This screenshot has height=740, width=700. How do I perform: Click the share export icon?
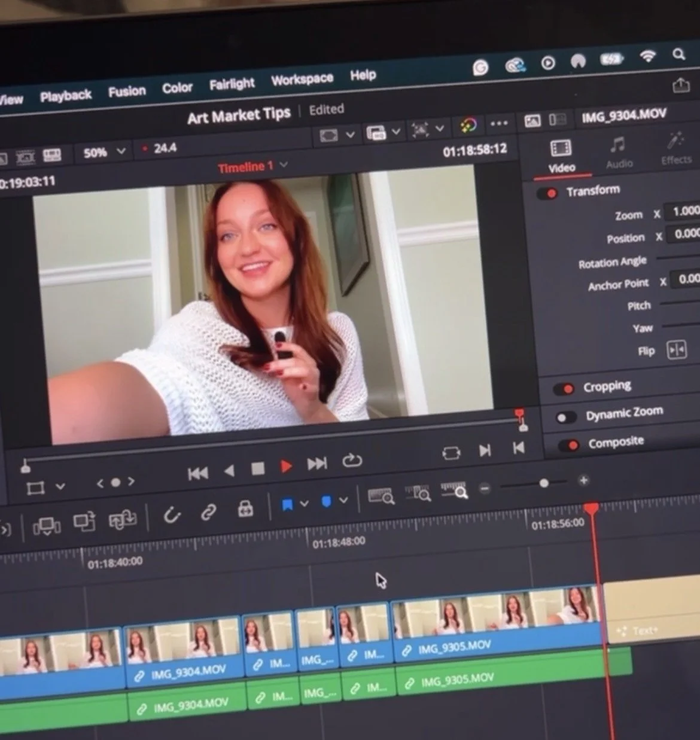point(681,86)
